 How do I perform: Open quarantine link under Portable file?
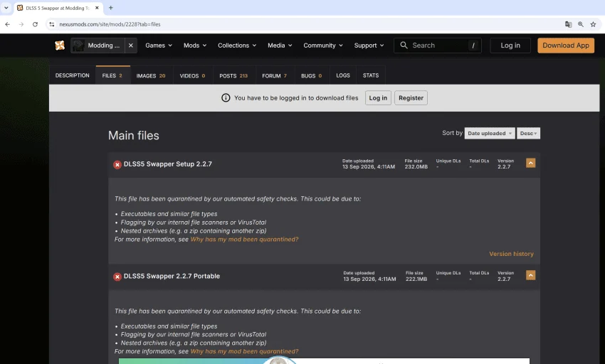245,351
